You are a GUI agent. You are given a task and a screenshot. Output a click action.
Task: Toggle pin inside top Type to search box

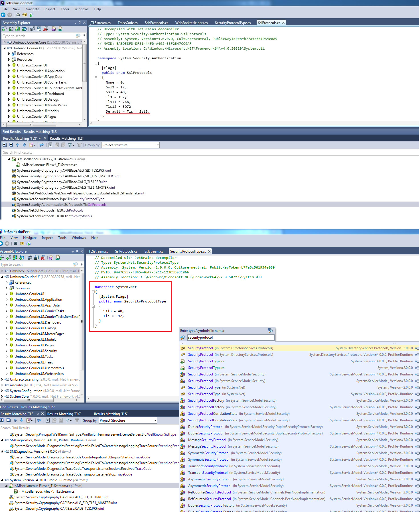(x=84, y=36)
